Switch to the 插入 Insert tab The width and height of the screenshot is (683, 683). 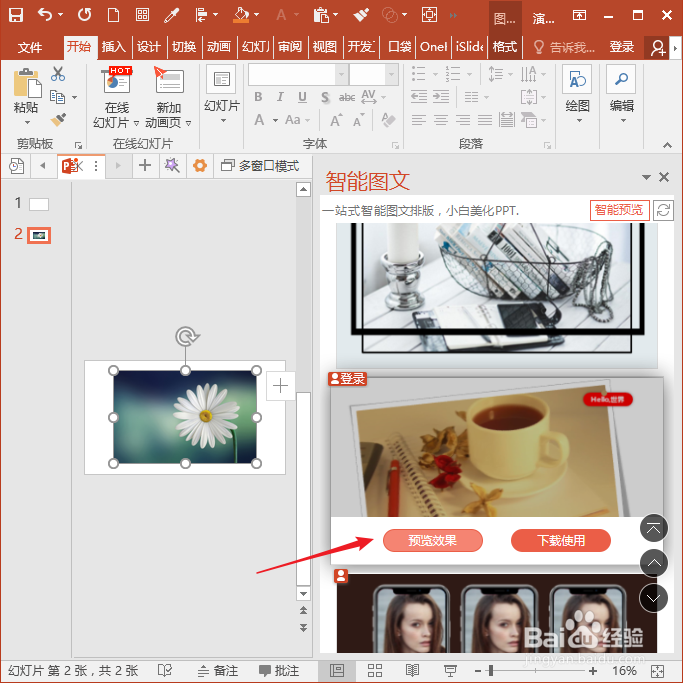tap(114, 47)
